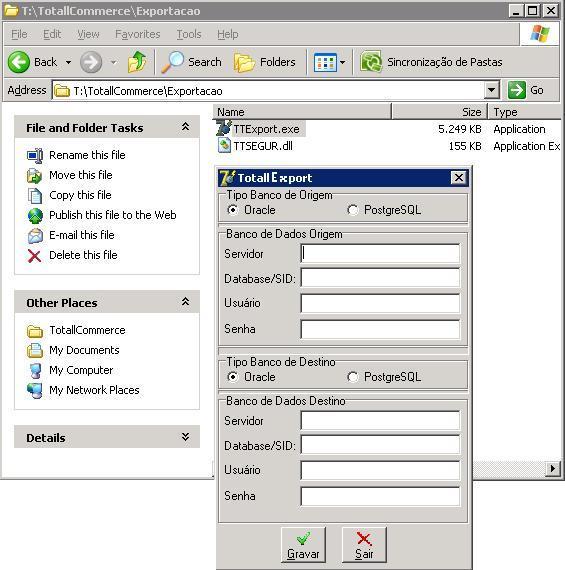
Task: Click the Totall Export title bar icon
Action: pos(227,178)
